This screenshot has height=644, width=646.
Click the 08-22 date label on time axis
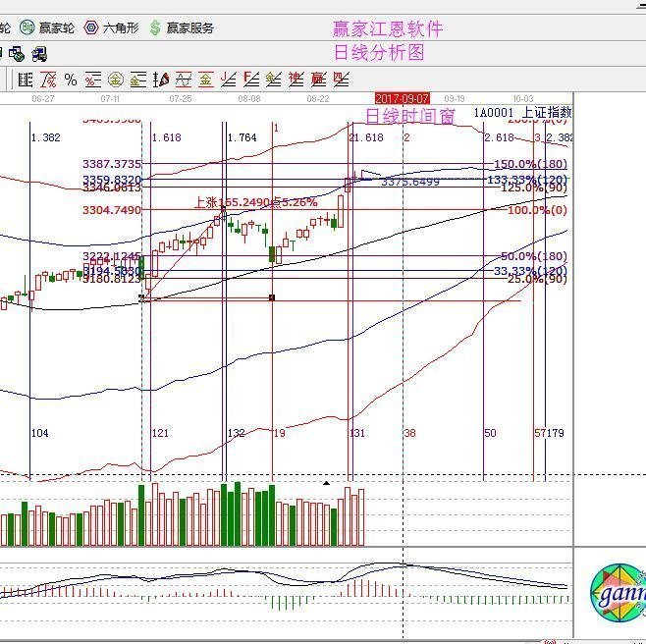[318, 99]
